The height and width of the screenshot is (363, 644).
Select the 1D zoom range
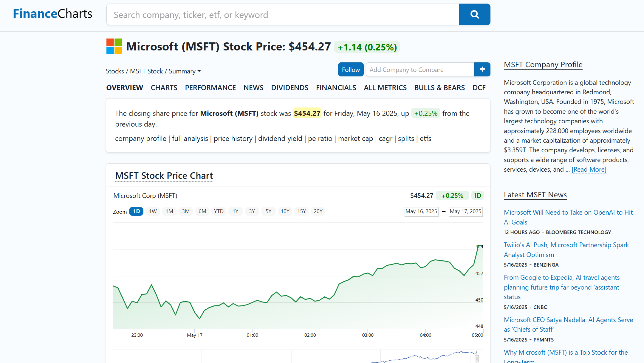coord(136,211)
